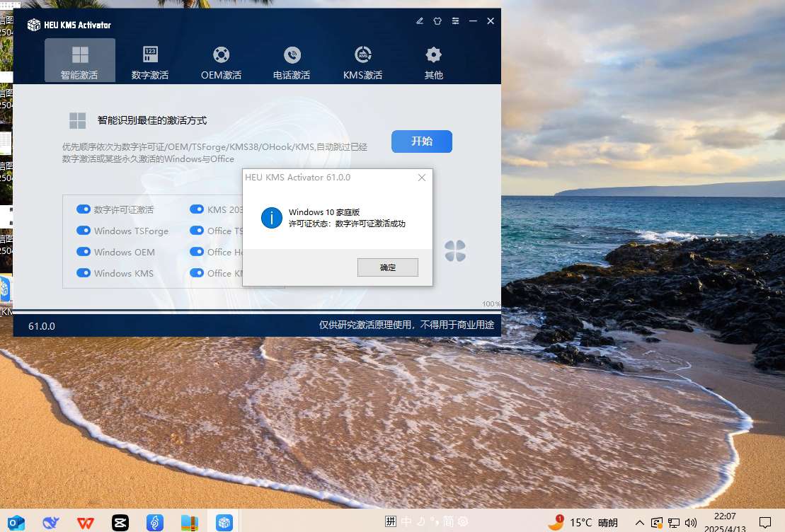
Task: Expand the hidden tray icons chevron
Action: click(x=640, y=523)
